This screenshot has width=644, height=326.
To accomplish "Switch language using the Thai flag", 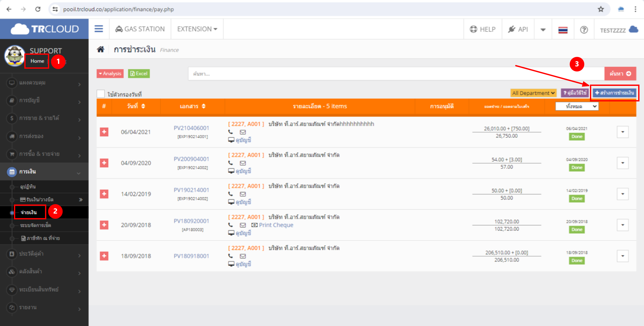I will tap(563, 30).
